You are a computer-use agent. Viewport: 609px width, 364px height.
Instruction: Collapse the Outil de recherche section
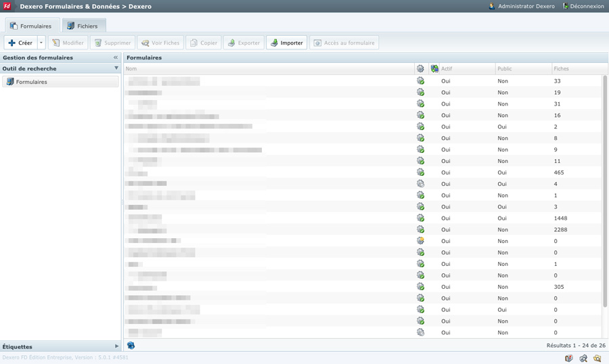pyautogui.click(x=116, y=68)
